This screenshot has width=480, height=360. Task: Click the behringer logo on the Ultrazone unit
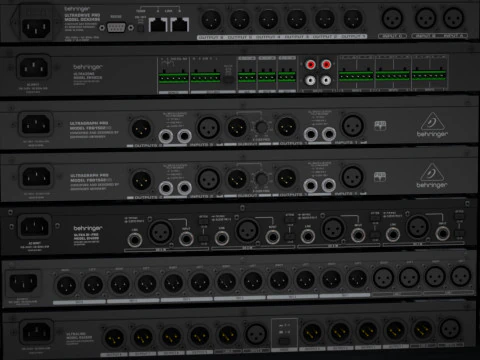point(88,67)
